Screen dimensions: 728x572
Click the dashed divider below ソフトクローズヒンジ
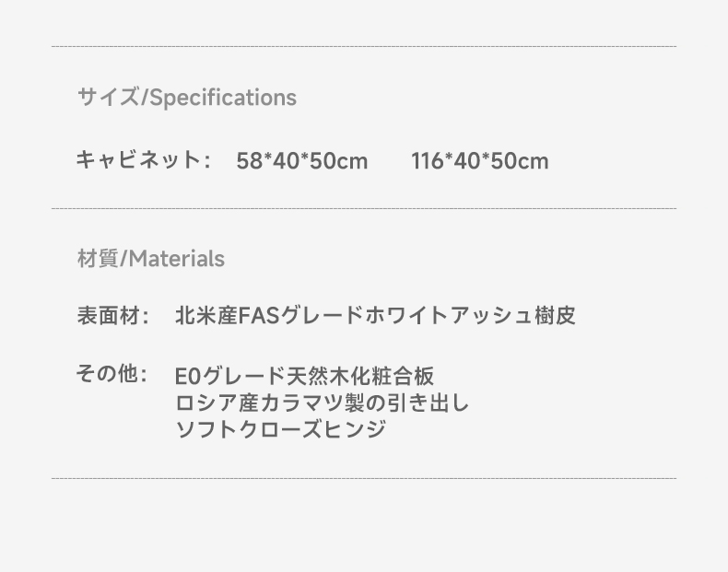pyautogui.click(x=364, y=478)
